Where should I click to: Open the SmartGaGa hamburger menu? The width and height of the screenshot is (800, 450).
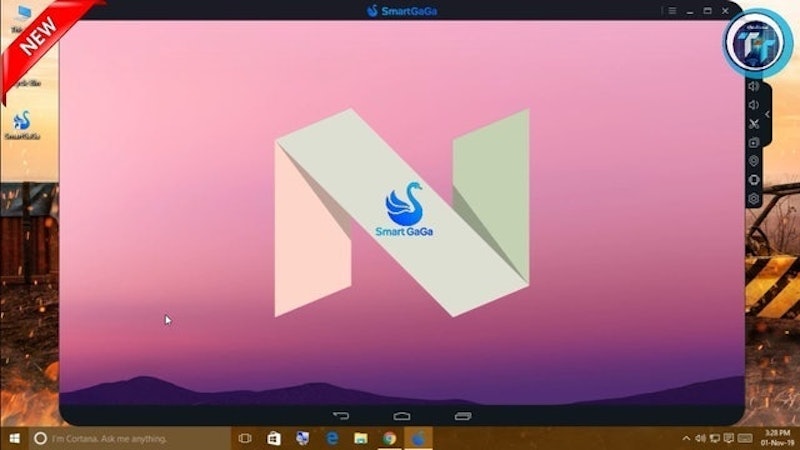pos(672,11)
